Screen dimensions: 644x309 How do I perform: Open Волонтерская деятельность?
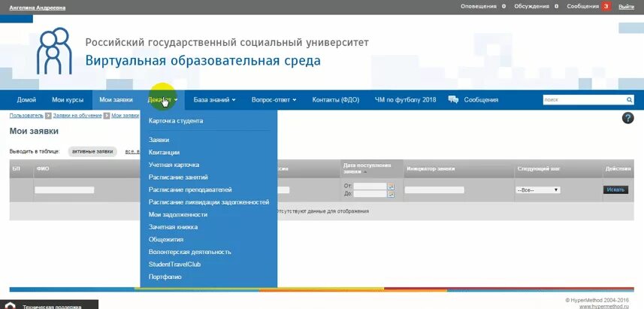pos(190,252)
